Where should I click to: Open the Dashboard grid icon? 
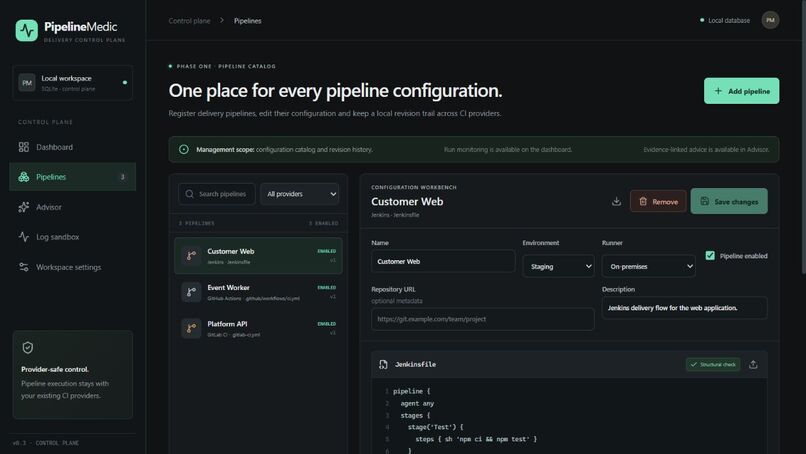click(x=24, y=147)
